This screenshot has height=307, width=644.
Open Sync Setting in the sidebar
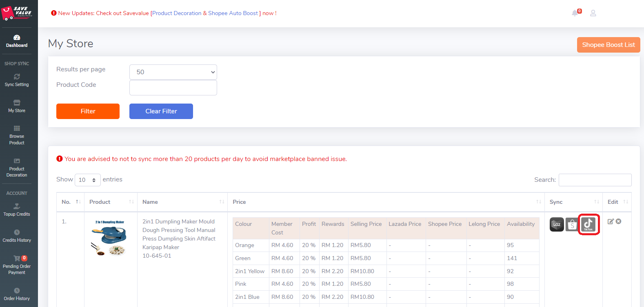(17, 80)
